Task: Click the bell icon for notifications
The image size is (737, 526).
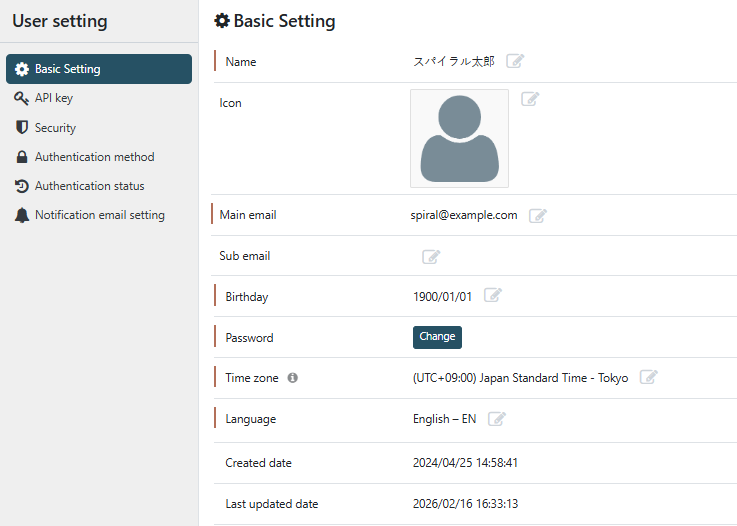Action: (22, 215)
